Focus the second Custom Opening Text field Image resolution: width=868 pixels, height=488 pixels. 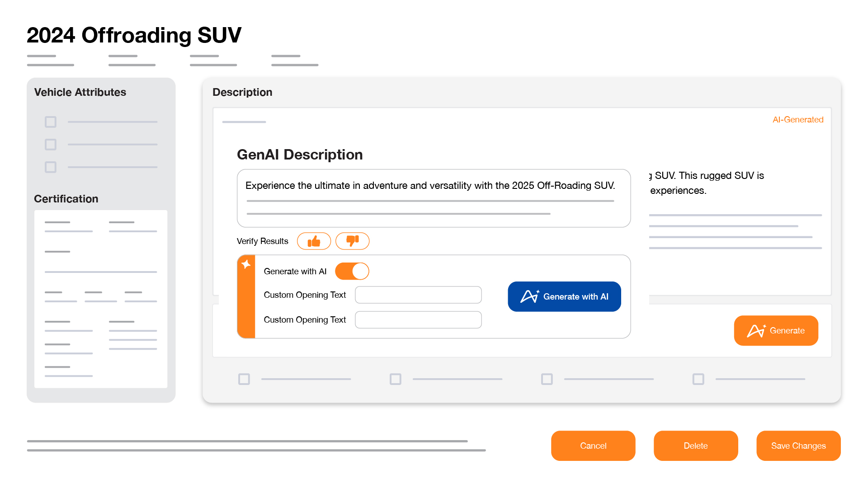click(418, 320)
